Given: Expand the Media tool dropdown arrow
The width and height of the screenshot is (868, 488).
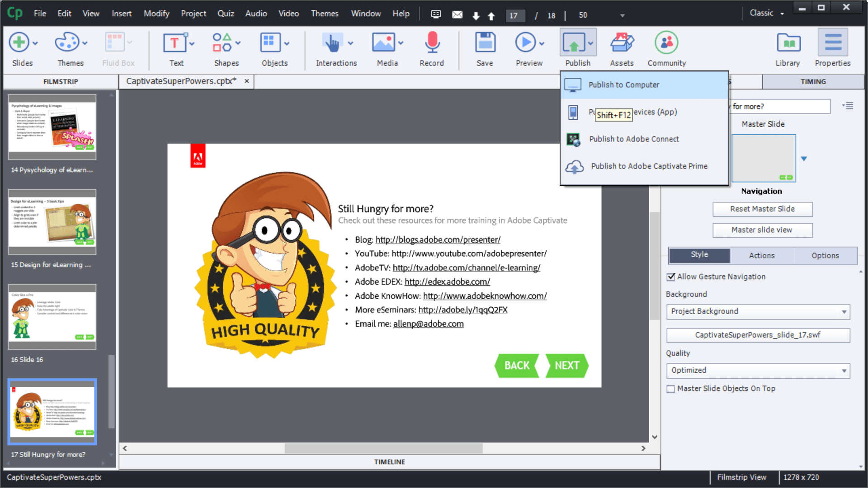Looking at the screenshot, I should click(x=401, y=43).
